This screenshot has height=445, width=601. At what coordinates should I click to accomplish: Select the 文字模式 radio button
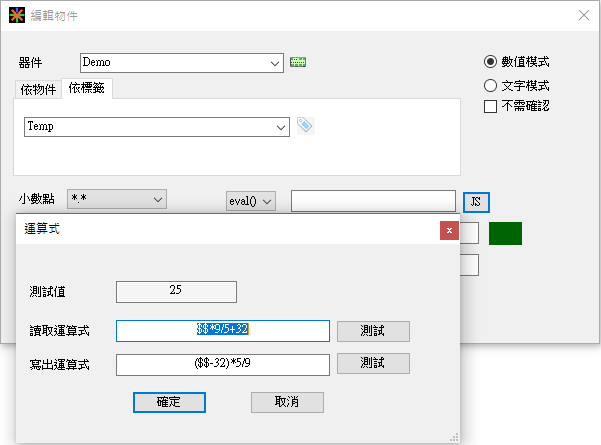491,86
